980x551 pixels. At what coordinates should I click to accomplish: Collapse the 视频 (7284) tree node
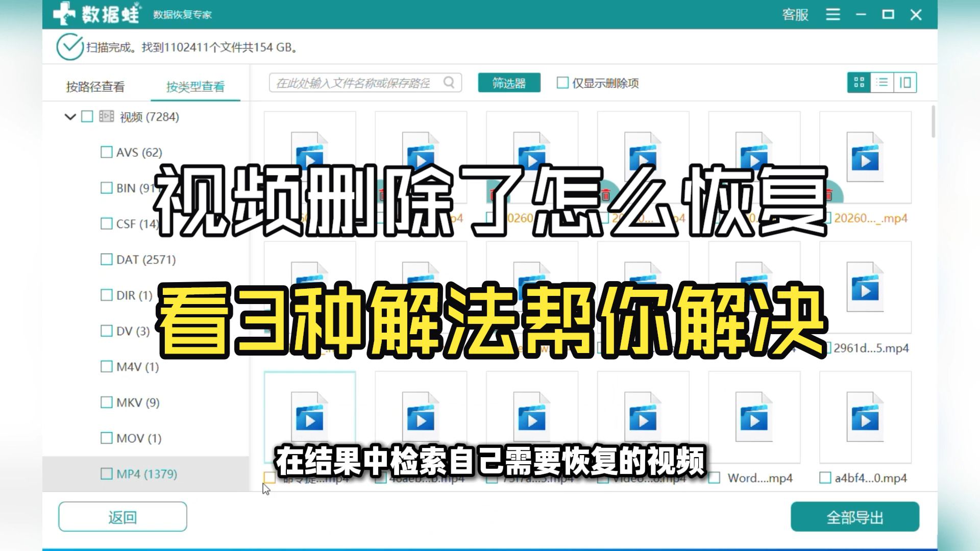(70, 117)
